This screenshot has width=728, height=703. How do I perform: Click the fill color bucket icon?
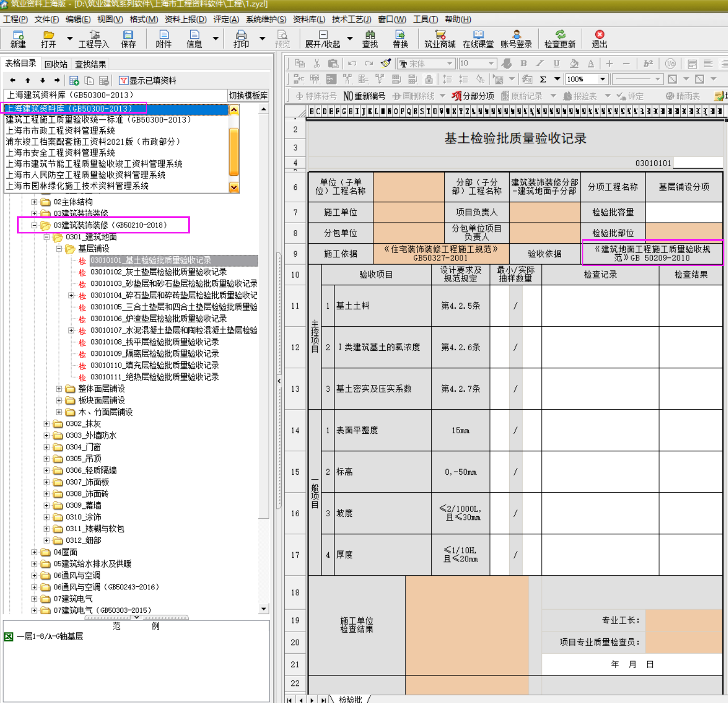(x=574, y=63)
